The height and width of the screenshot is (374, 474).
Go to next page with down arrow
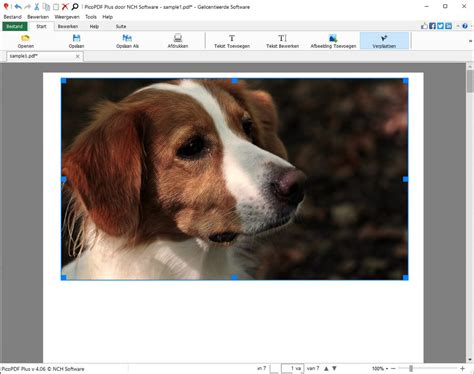pos(334,368)
